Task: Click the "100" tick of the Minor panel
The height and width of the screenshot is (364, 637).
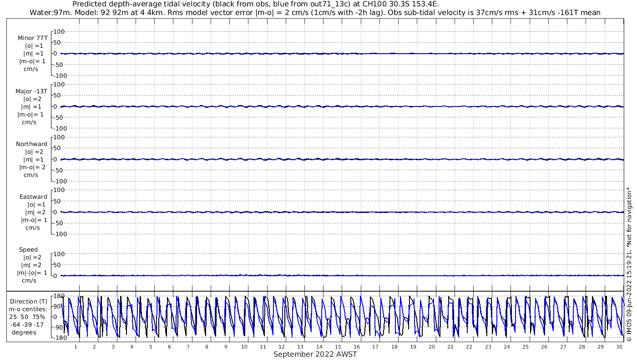Action: coord(60,31)
